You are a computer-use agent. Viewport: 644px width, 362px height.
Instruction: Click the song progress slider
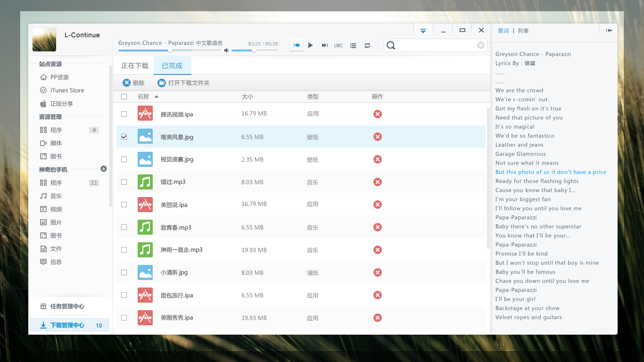click(x=170, y=50)
